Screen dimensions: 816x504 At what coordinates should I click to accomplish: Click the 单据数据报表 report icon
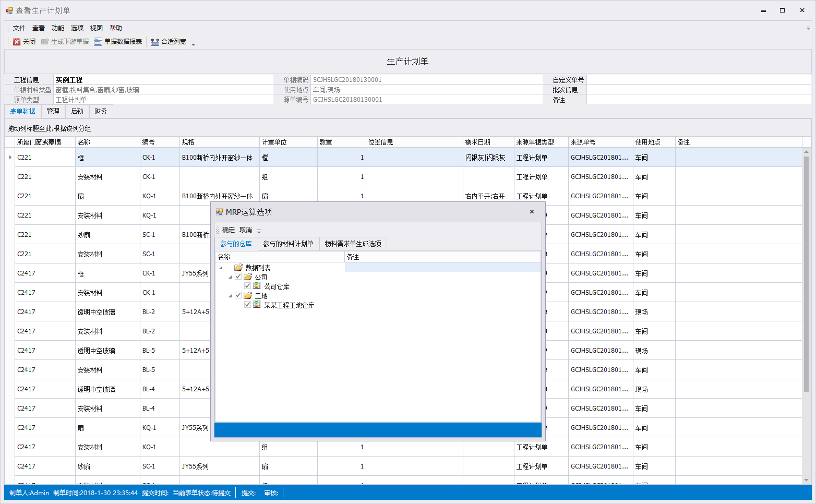pos(98,42)
